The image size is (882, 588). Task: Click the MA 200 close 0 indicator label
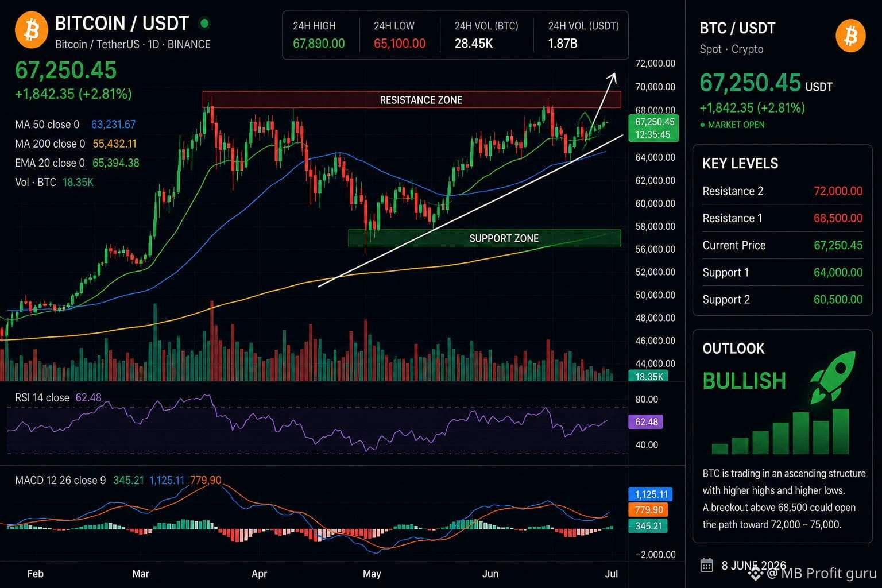click(x=50, y=144)
